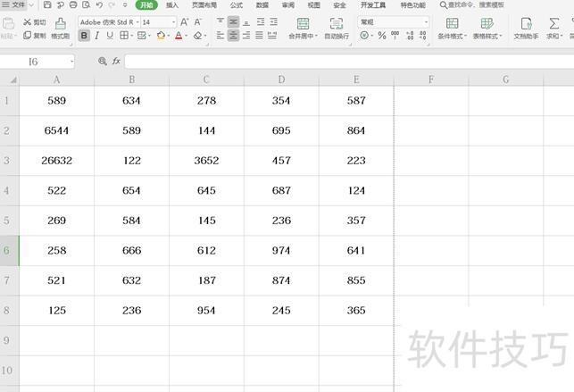The width and height of the screenshot is (574, 392).
Task: Expand the 文件 menu chevron arrow
Action: point(30,4)
